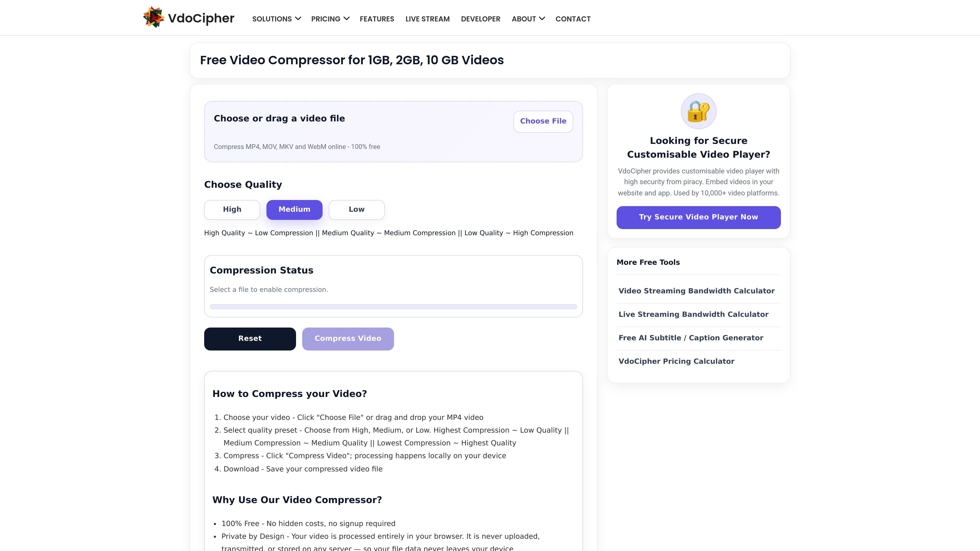Click the Compress Video button

coord(348,339)
